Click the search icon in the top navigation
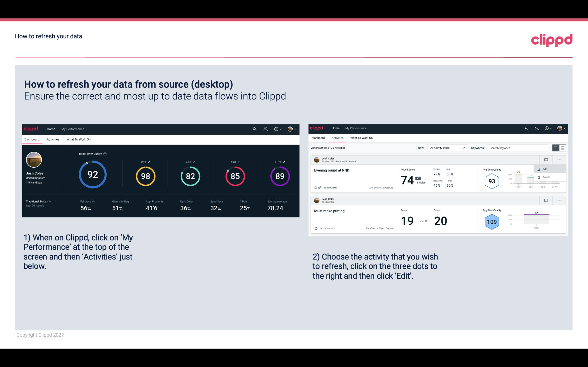588x367 pixels. pyautogui.click(x=254, y=129)
